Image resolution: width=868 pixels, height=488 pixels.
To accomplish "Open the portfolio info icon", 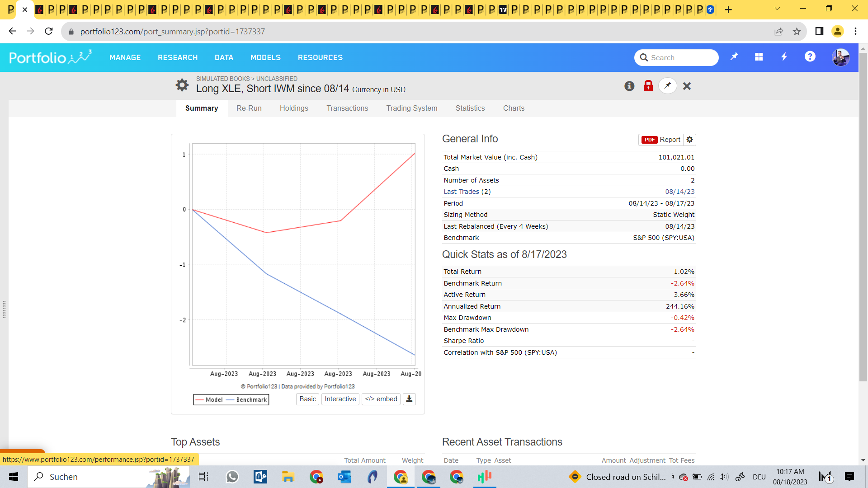I will 629,86.
